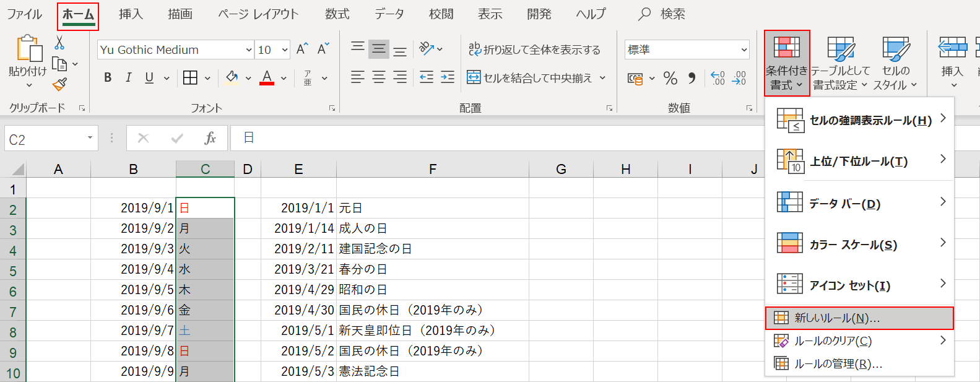Click the Fill Color paint bucket icon
The width and height of the screenshot is (980, 382).
click(x=232, y=78)
